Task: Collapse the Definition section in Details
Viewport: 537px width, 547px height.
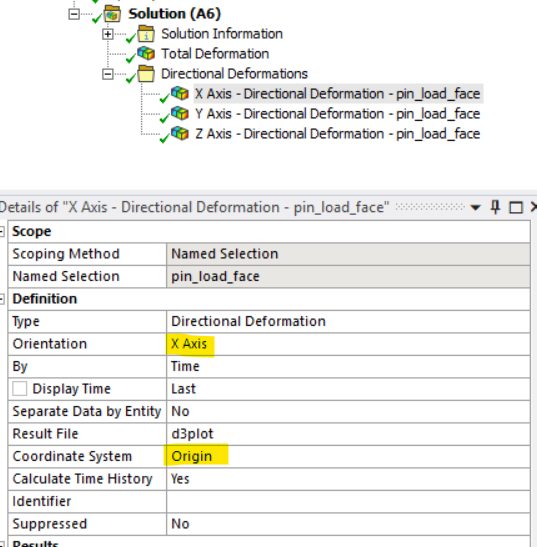Action: pos(2,299)
